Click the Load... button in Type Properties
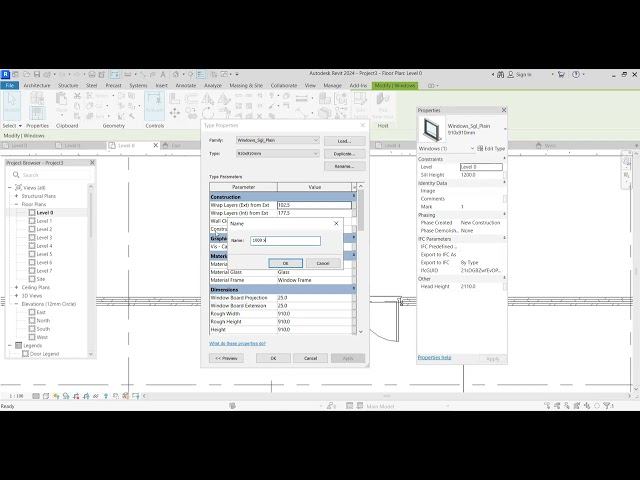 344,141
